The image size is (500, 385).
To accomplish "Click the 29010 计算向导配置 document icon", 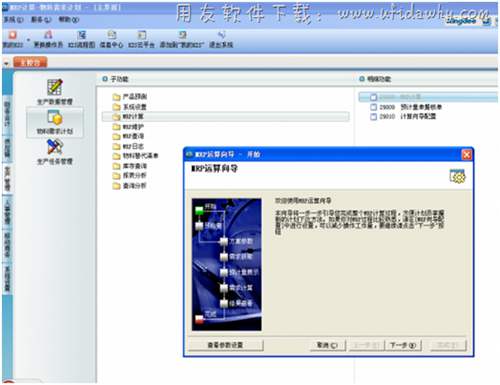I will tap(374, 116).
